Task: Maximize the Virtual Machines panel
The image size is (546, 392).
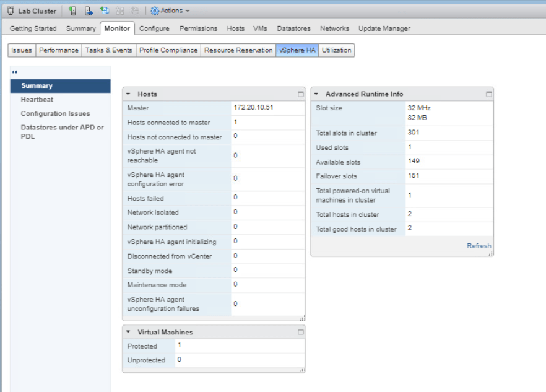Action: (301, 333)
